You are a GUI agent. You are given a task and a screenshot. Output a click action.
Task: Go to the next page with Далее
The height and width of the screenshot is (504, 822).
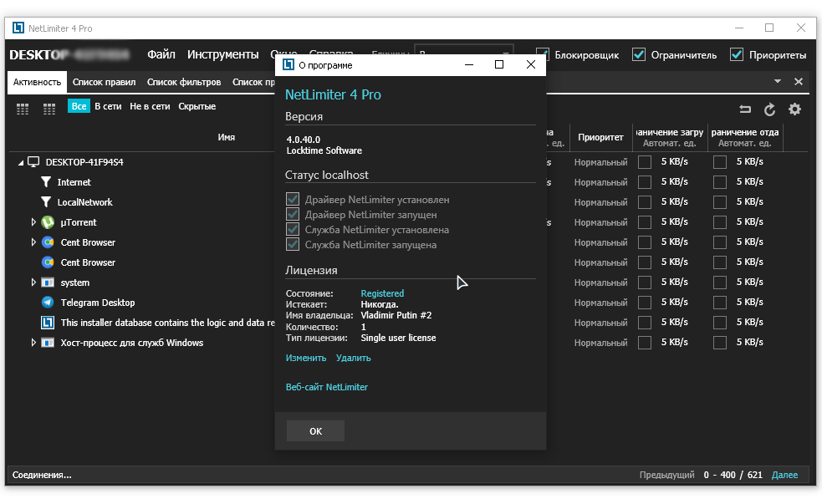(x=784, y=476)
